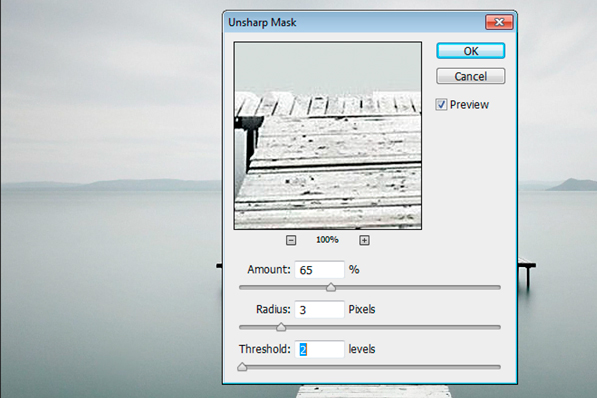
Task: Click the Threshold slider handle
Action: tap(242, 367)
